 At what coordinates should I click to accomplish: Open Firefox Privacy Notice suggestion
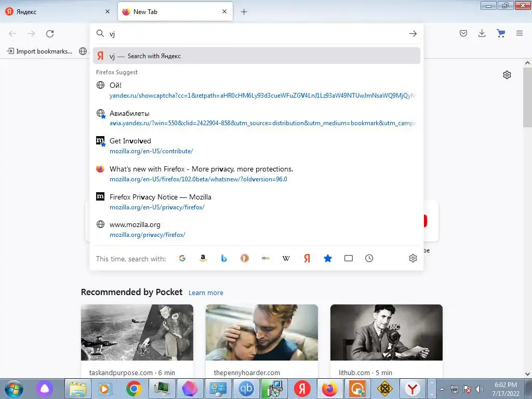pyautogui.click(x=257, y=202)
